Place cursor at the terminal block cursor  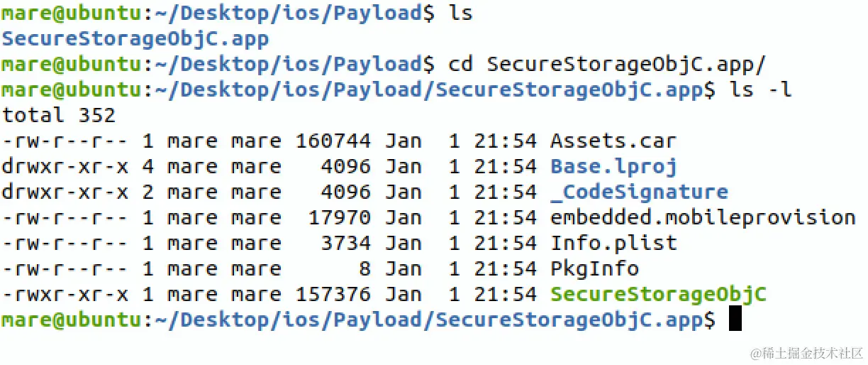735,320
